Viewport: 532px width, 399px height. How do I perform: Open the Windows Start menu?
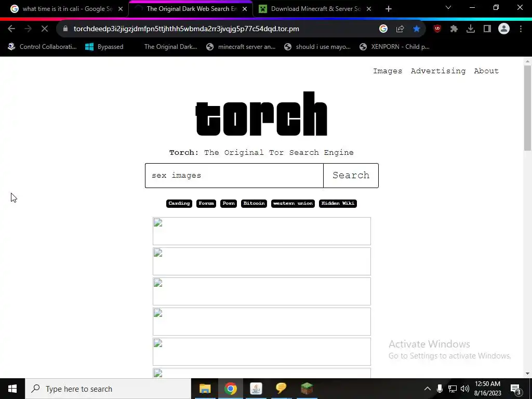(x=12, y=389)
